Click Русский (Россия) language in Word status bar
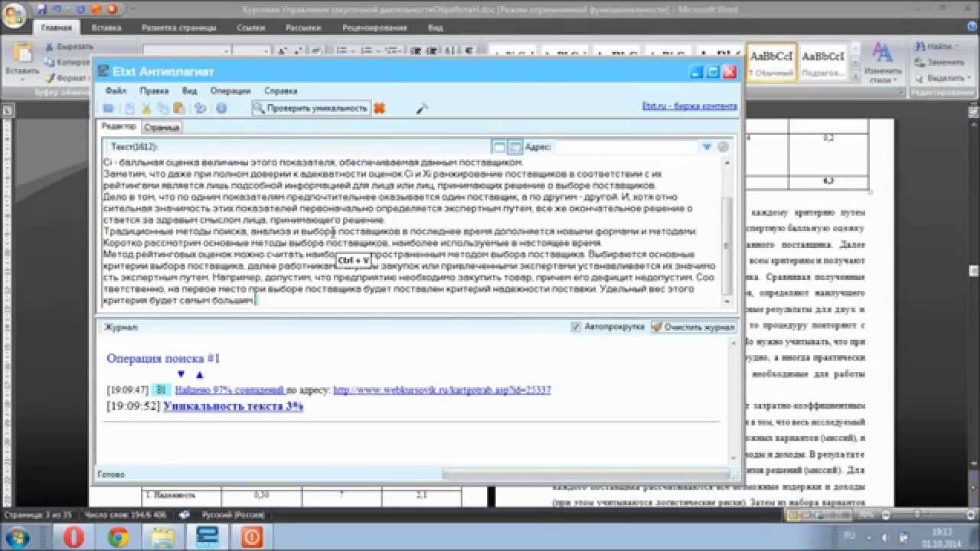This screenshot has width=980, height=551. 233,515
